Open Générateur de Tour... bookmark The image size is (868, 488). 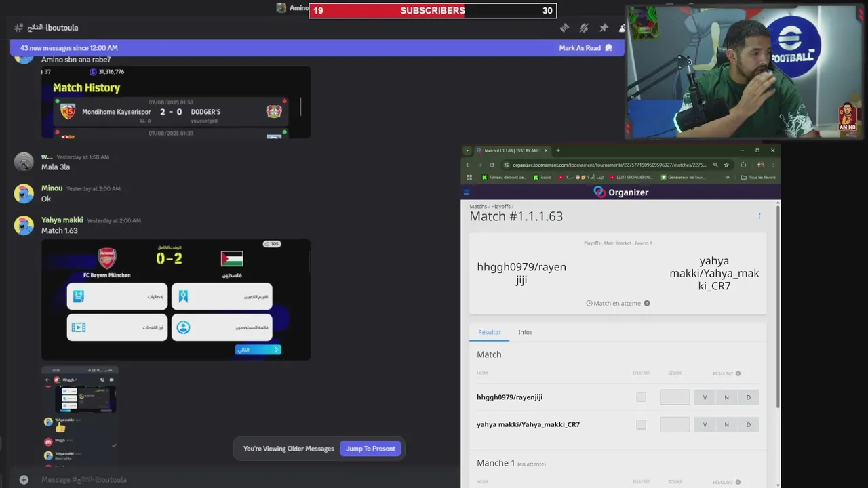(x=682, y=178)
